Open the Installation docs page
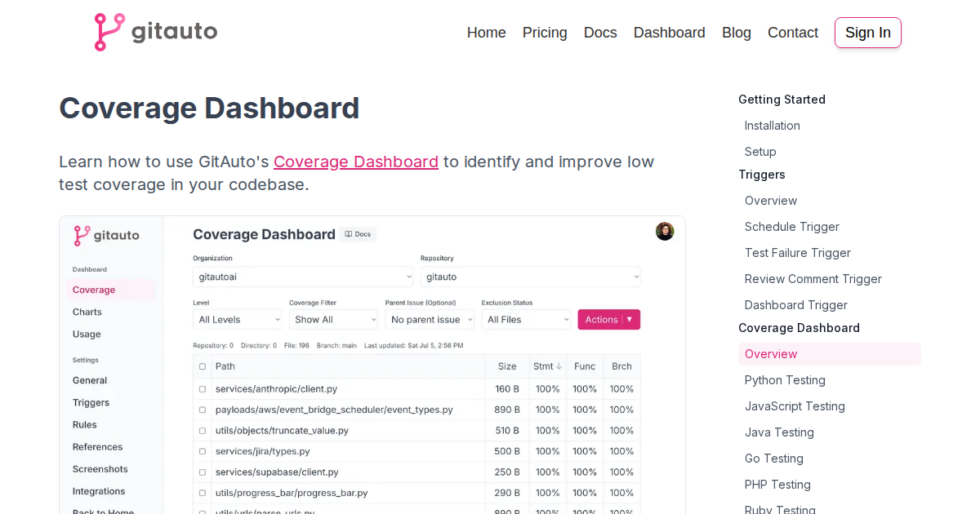The width and height of the screenshot is (980, 514). click(x=773, y=126)
